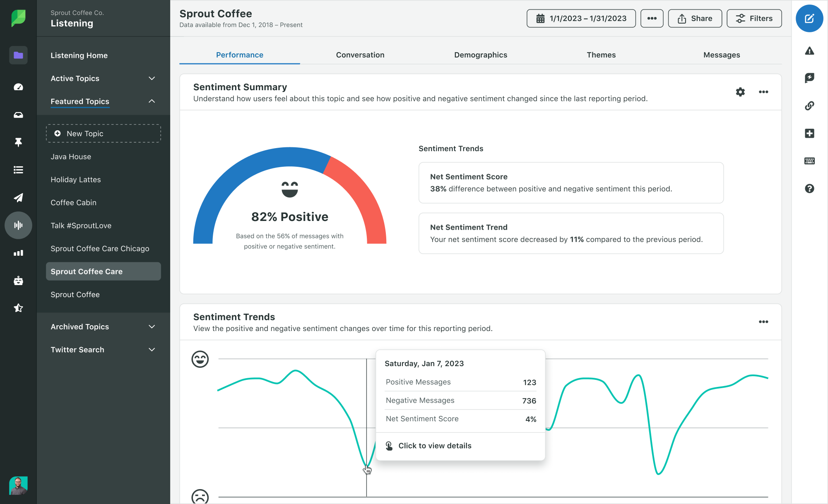Expand the Archived Topics section

[x=152, y=326]
